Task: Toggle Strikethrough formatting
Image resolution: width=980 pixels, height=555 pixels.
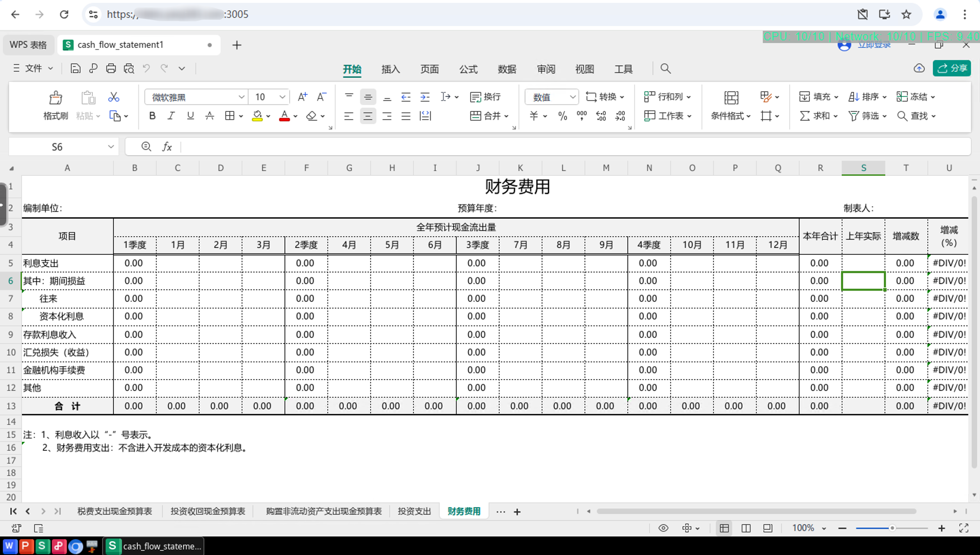Action: tap(210, 116)
